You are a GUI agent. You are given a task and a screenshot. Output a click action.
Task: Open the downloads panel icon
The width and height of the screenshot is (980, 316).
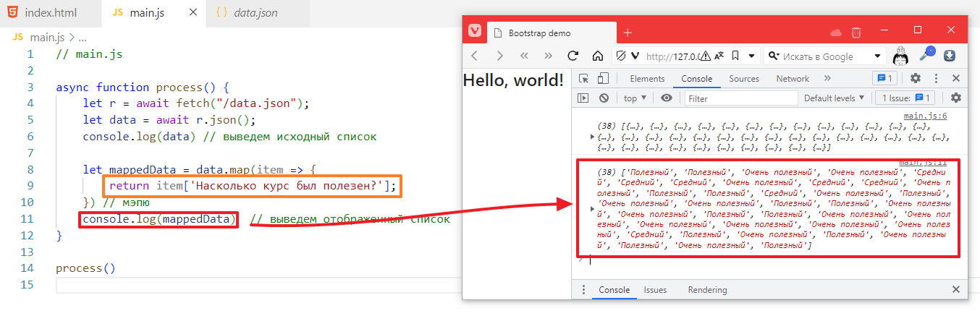[950, 56]
